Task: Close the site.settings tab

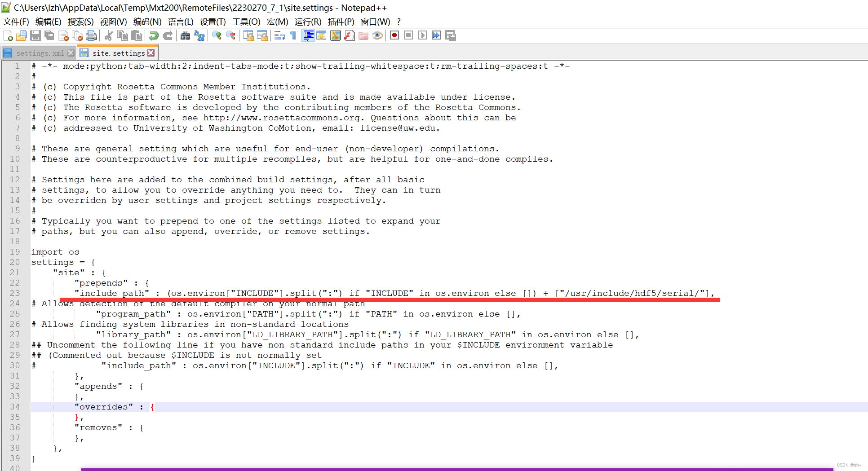Action: pos(151,52)
